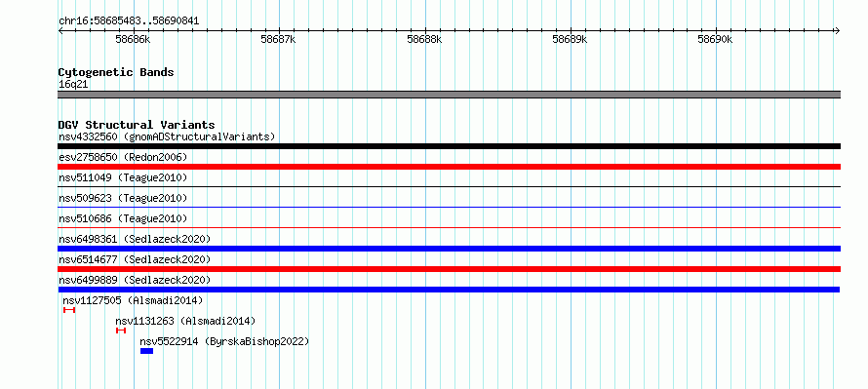Open variant nsv6514677 Sedlazeck2020 label
868x389 pixels.
(135, 259)
